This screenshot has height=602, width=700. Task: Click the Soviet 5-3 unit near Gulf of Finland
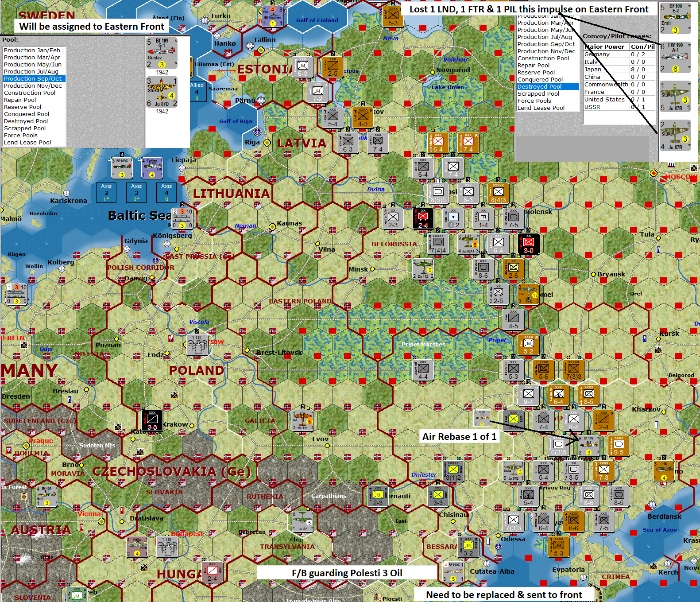[393, 16]
